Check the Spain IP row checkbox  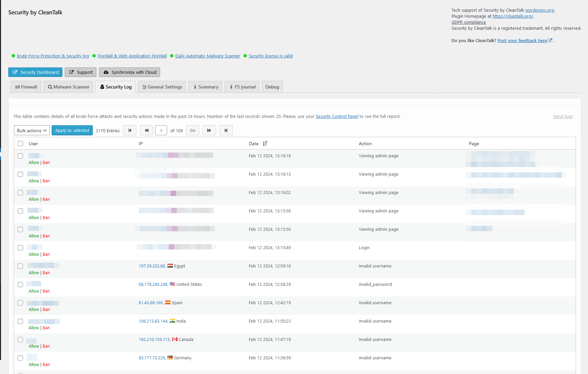coord(20,303)
